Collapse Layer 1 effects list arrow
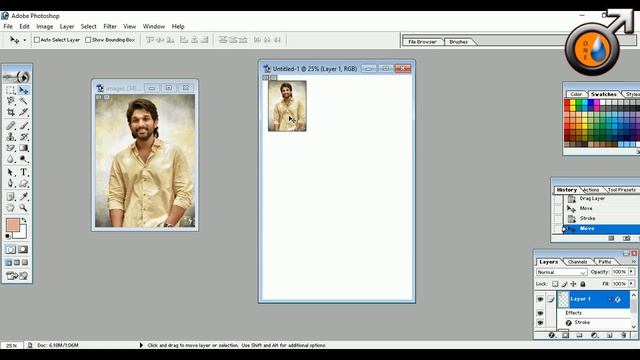The image size is (640, 360). (610, 299)
